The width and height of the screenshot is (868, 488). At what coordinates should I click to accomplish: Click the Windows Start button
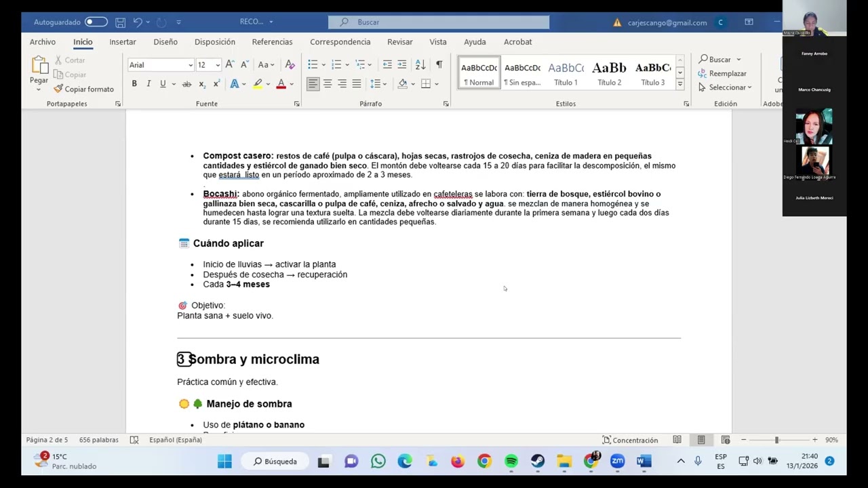(224, 462)
